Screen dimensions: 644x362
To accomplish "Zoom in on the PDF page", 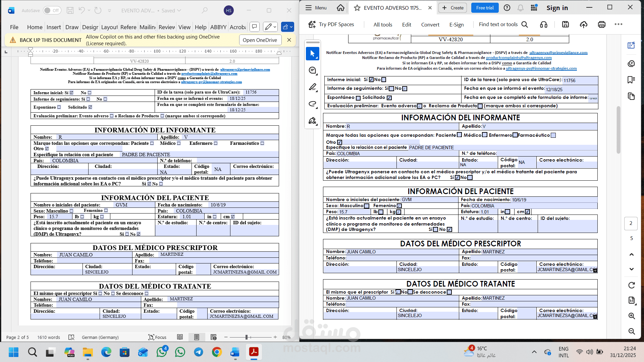I will (x=631, y=316).
